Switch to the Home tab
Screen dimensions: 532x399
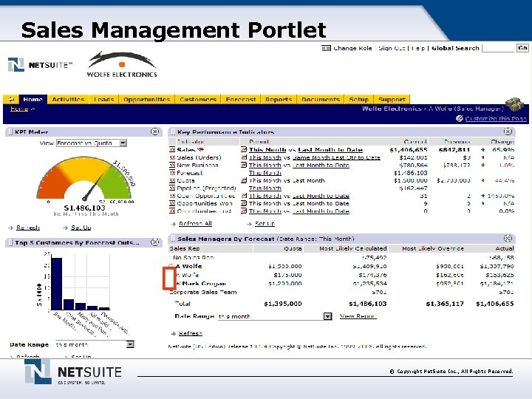(x=33, y=99)
